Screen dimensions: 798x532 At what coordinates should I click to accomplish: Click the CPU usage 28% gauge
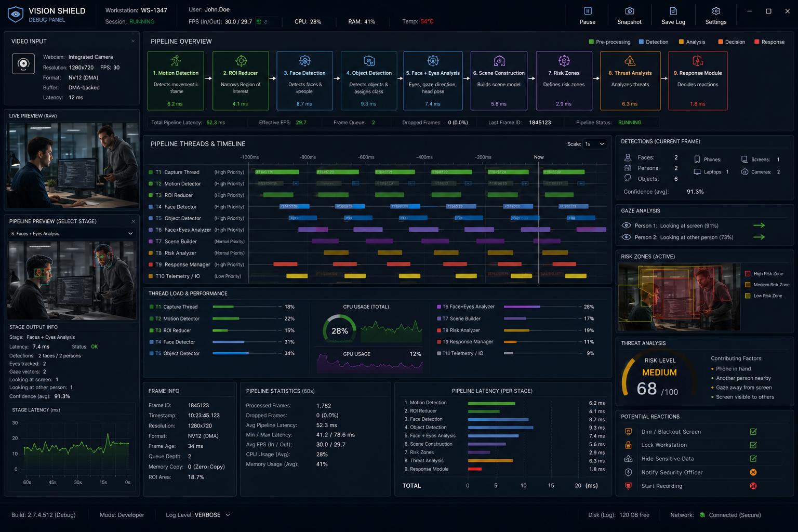point(339,331)
